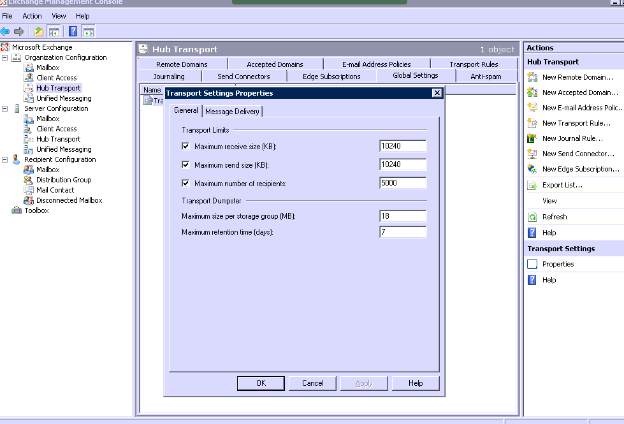This screenshot has height=424, width=624.
Task: Click the blue Help toolbar icon
Action: pos(73,31)
